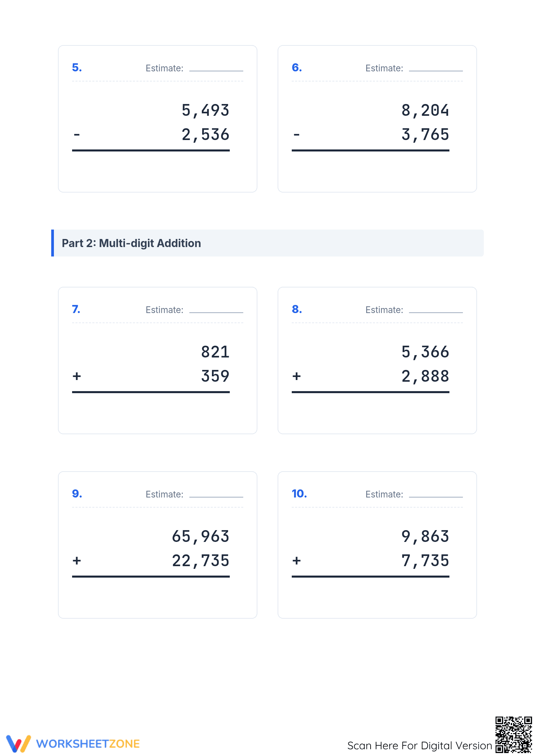The image size is (535, 756).
Task: Click the Estimate blank for problem 5
Action: coord(216,68)
